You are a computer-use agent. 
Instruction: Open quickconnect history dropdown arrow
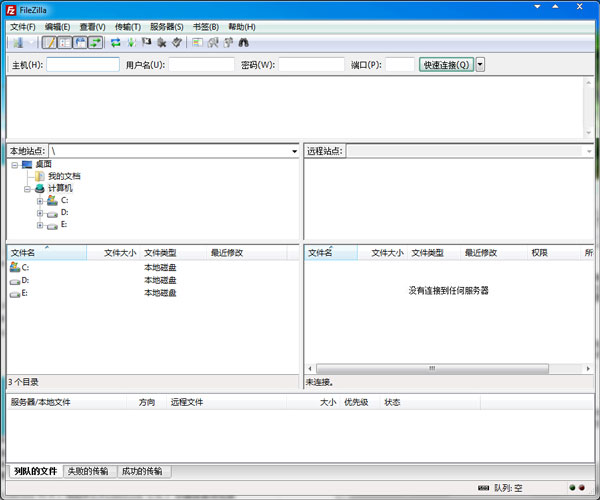tap(480, 65)
